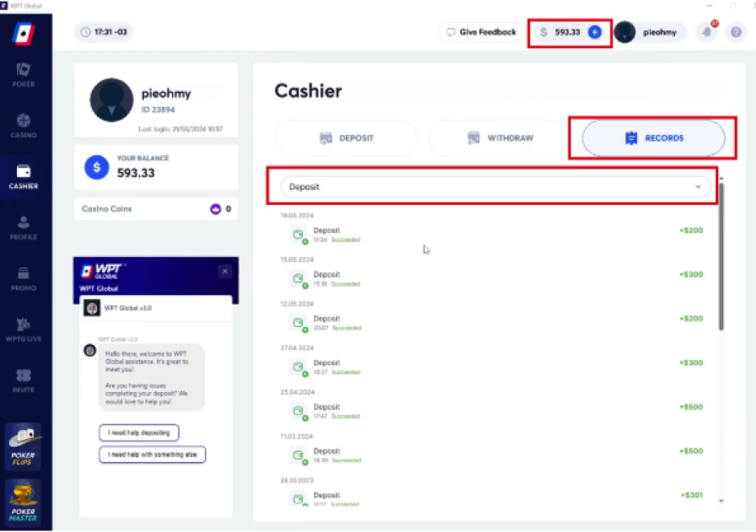Open the Invite sidebar icon
Viewport: 756px width, 532px height.
click(x=24, y=379)
